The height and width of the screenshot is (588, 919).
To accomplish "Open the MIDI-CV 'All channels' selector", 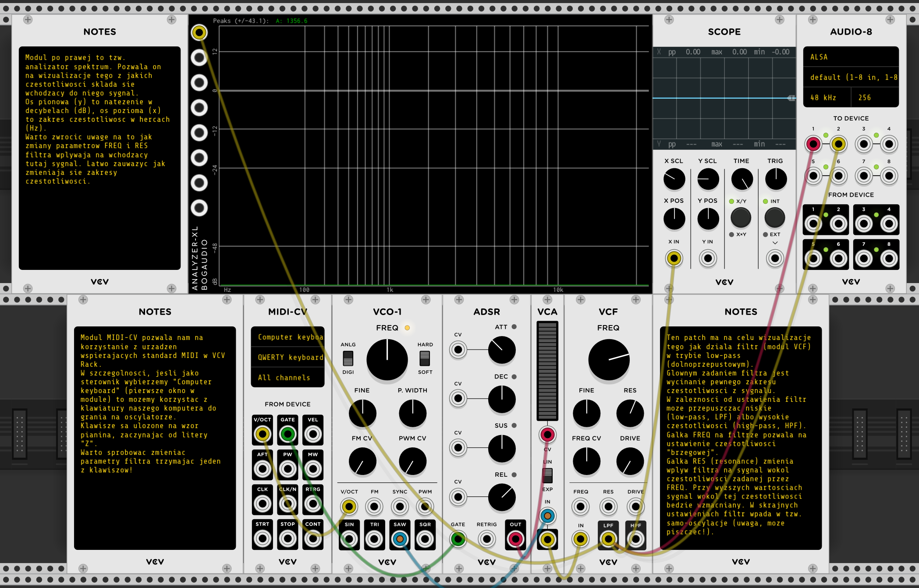I will 288,377.
